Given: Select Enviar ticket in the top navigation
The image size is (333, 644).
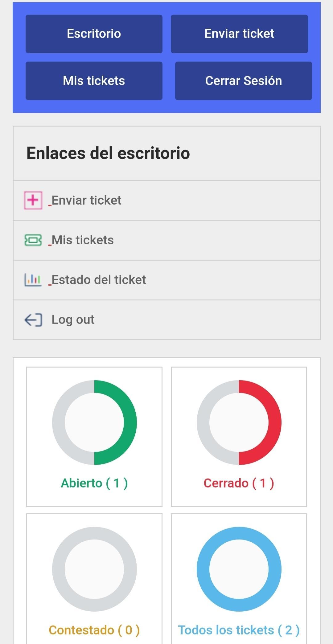Looking at the screenshot, I should tap(239, 34).
